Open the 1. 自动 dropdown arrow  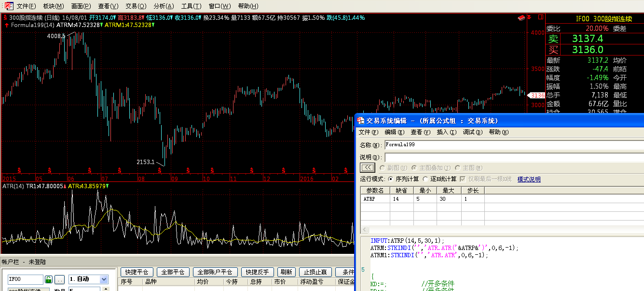[x=104, y=279]
